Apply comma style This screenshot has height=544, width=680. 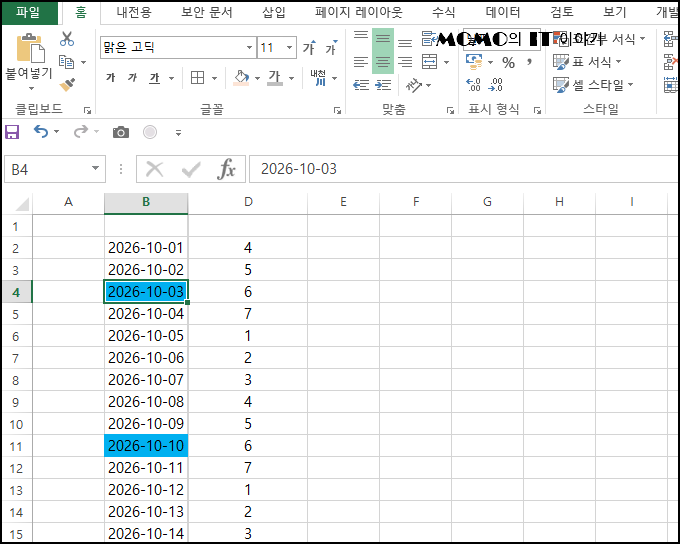529,62
